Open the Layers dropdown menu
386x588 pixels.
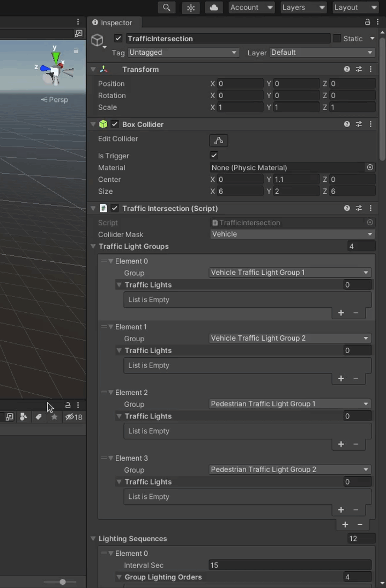(303, 8)
